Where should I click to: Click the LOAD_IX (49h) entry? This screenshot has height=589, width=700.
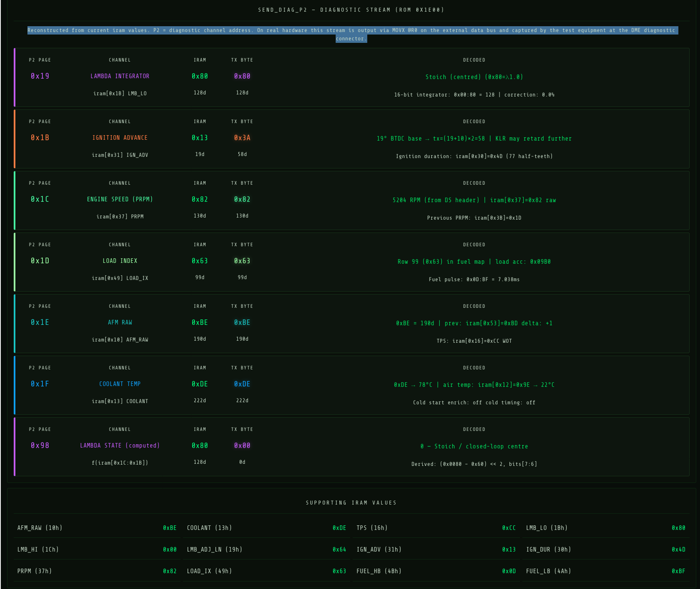click(x=267, y=571)
